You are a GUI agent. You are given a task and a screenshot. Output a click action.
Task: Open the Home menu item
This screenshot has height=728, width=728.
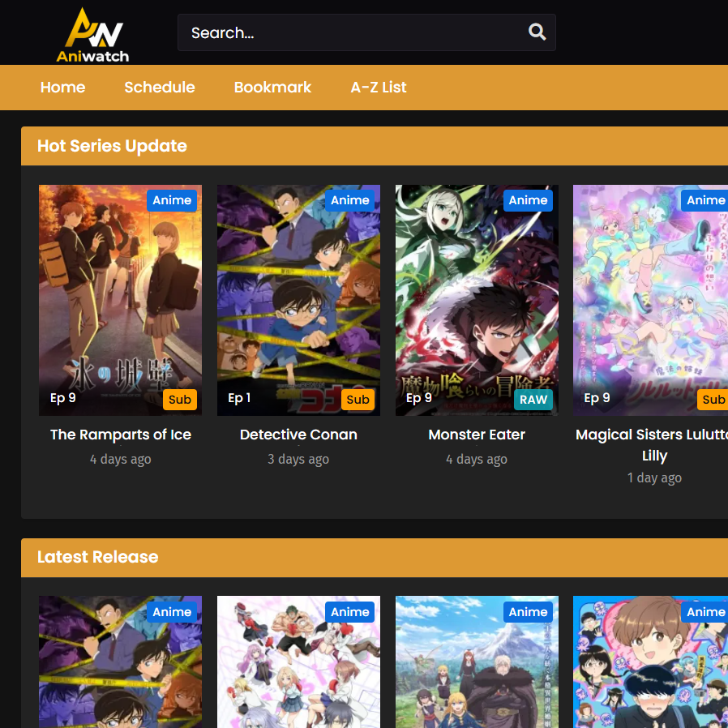coord(62,88)
